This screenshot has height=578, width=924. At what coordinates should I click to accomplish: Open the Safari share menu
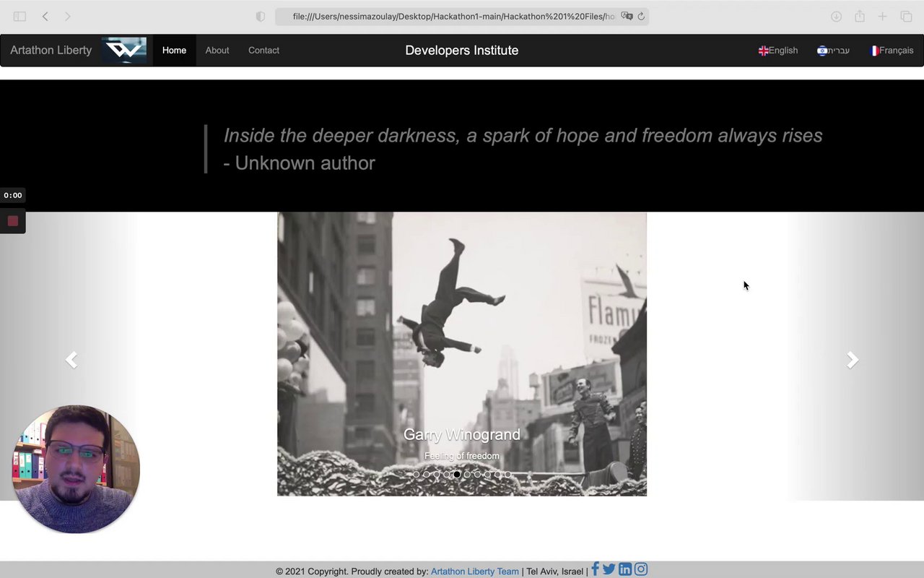(x=859, y=16)
